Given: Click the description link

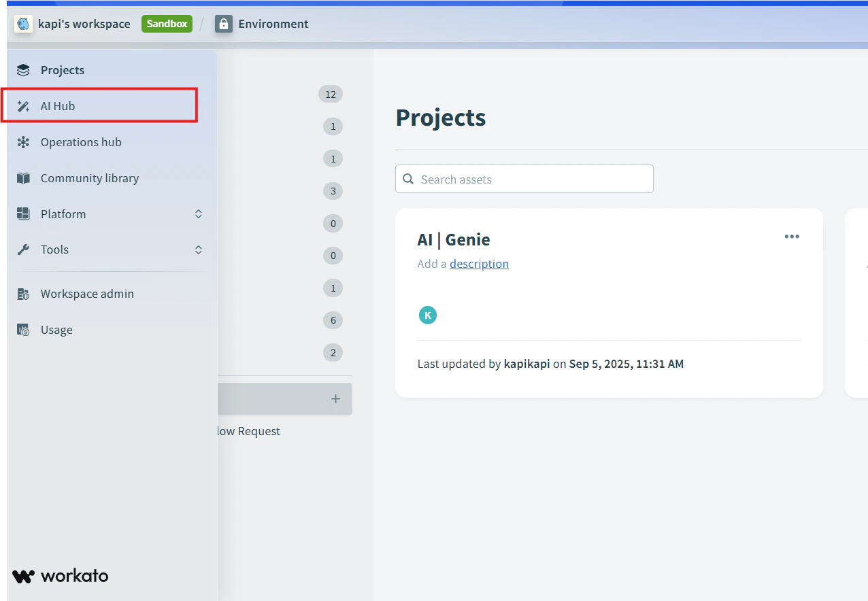Looking at the screenshot, I should (x=479, y=264).
